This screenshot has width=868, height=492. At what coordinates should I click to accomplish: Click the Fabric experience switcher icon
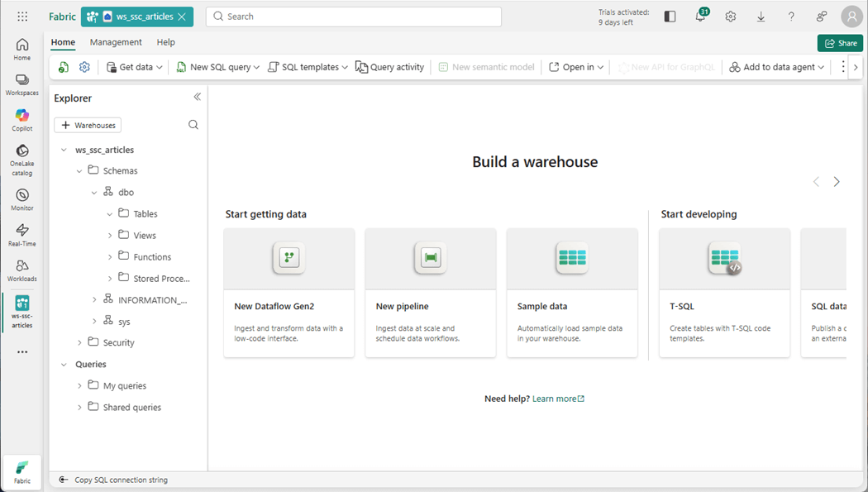(22, 472)
